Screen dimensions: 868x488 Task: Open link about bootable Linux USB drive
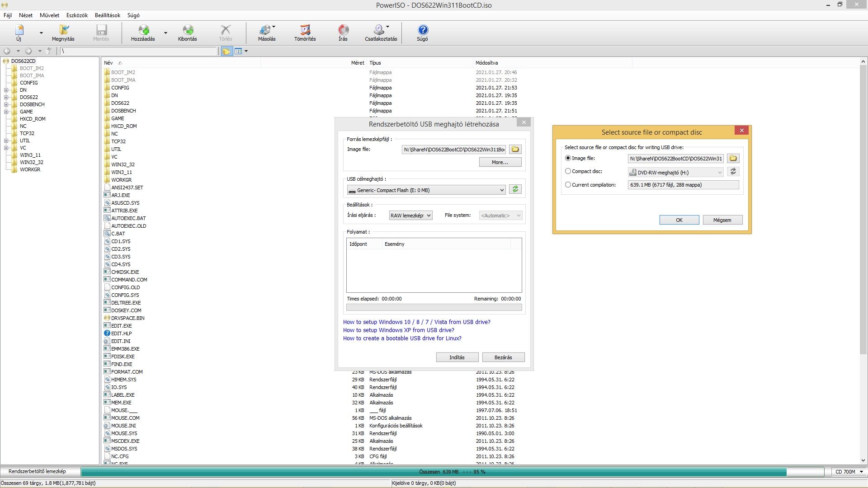(402, 338)
